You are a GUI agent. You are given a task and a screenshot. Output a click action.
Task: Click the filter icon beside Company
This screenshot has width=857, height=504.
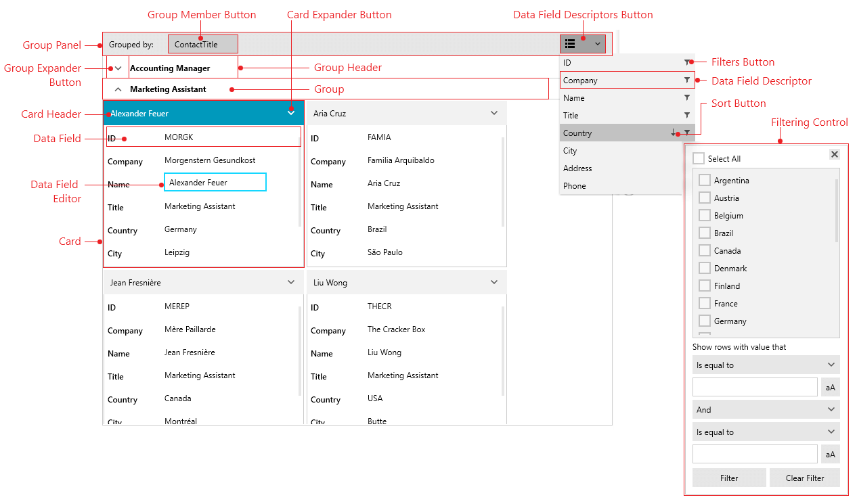(687, 80)
